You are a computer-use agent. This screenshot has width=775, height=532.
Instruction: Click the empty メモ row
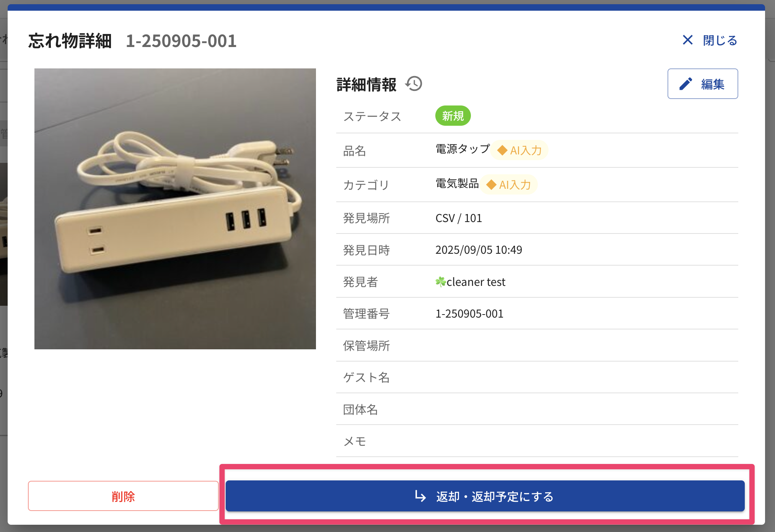[537, 441]
